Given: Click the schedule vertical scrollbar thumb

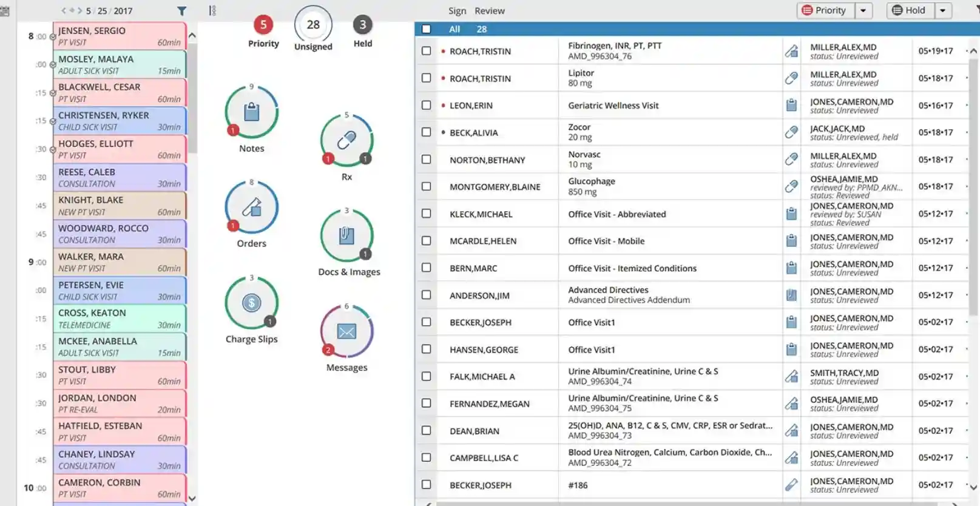Looking at the screenshot, I should (x=192, y=97).
